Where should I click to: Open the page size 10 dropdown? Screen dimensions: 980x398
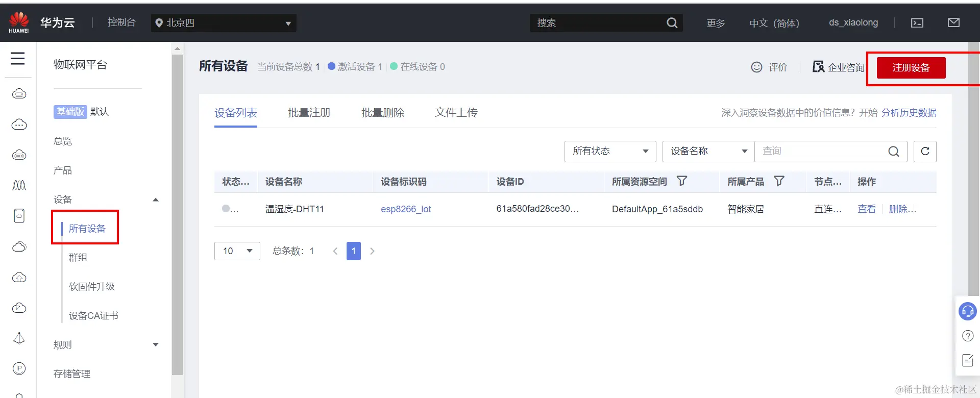[237, 251]
